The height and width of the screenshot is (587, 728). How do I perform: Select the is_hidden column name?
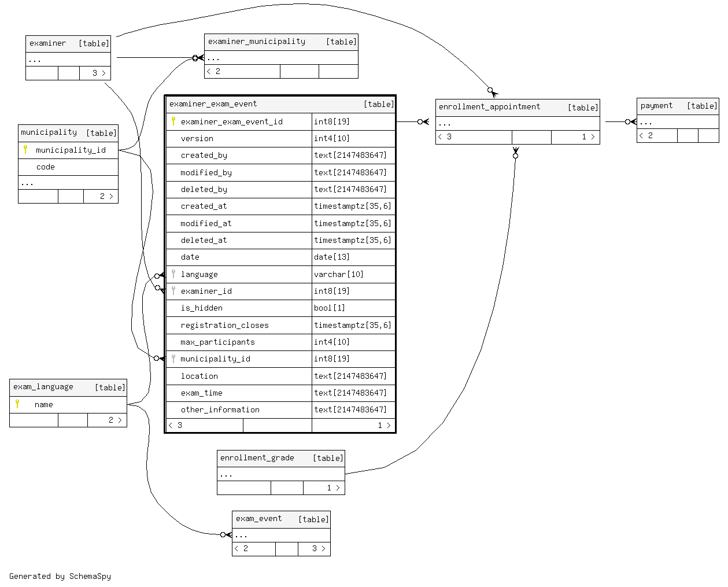coord(201,308)
